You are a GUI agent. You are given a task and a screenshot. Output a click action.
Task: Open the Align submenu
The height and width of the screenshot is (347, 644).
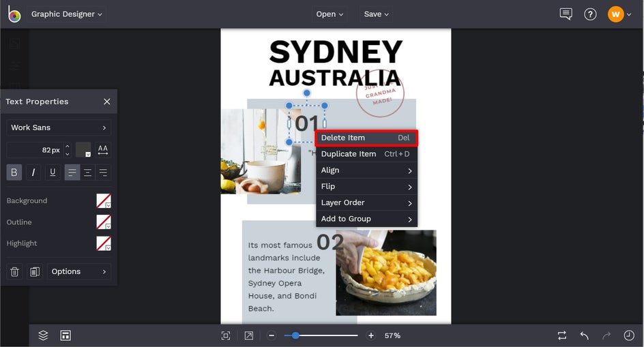click(366, 170)
